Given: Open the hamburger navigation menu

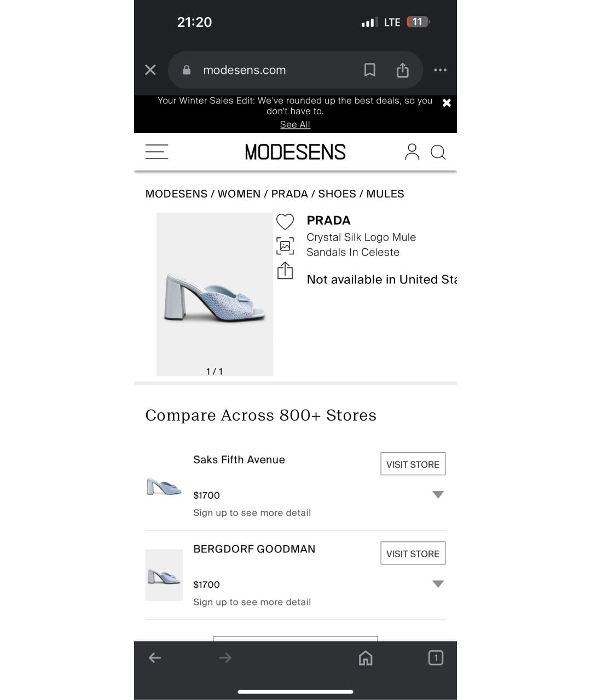Looking at the screenshot, I should point(157,152).
